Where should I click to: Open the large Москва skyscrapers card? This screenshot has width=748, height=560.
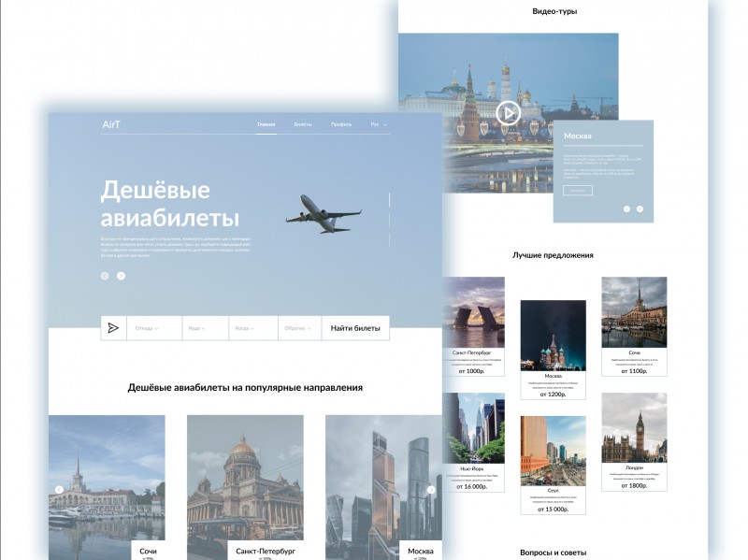(x=383, y=487)
